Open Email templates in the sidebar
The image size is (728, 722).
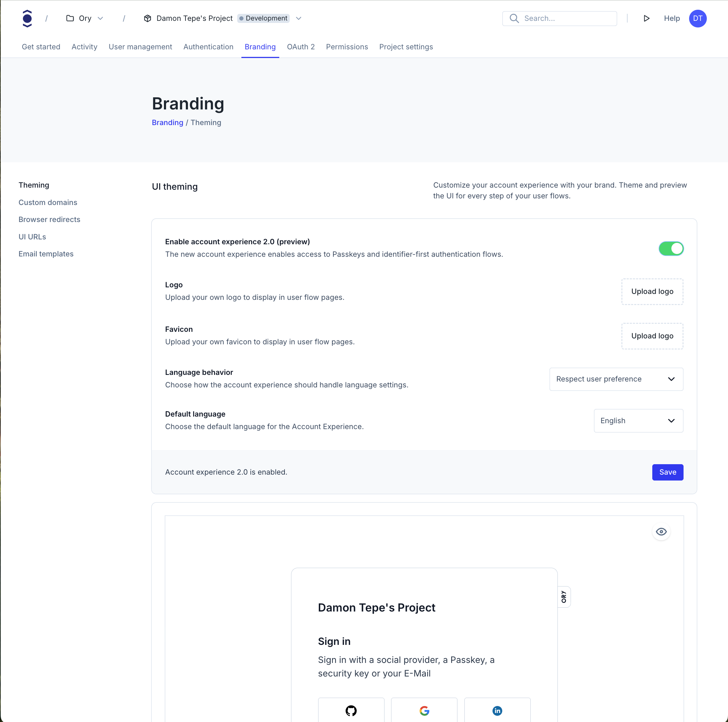(x=46, y=254)
